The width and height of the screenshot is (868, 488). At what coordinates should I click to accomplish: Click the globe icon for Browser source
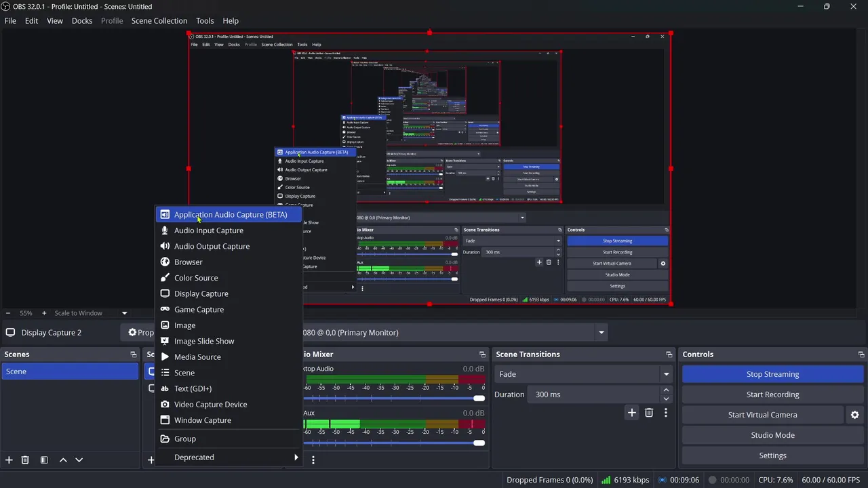click(x=165, y=262)
